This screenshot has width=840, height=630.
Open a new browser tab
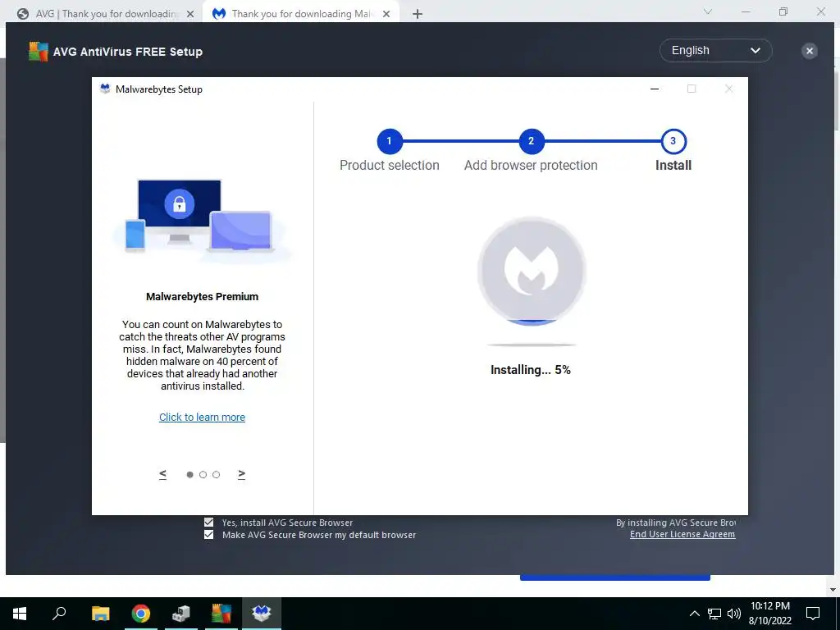click(418, 15)
